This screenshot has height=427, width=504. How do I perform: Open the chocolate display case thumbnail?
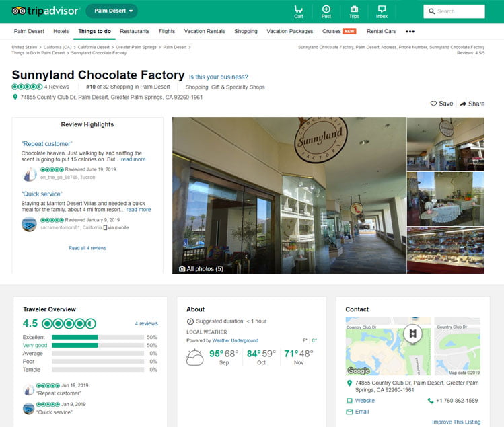coord(445,249)
